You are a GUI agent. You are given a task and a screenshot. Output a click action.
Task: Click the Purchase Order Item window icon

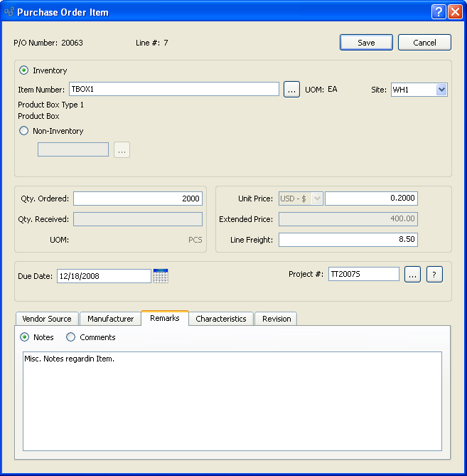tap(9, 12)
